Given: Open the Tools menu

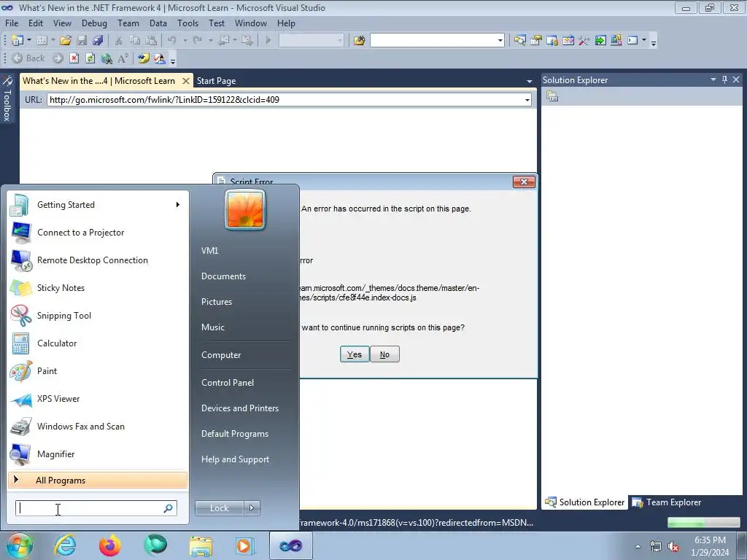Looking at the screenshot, I should [187, 23].
